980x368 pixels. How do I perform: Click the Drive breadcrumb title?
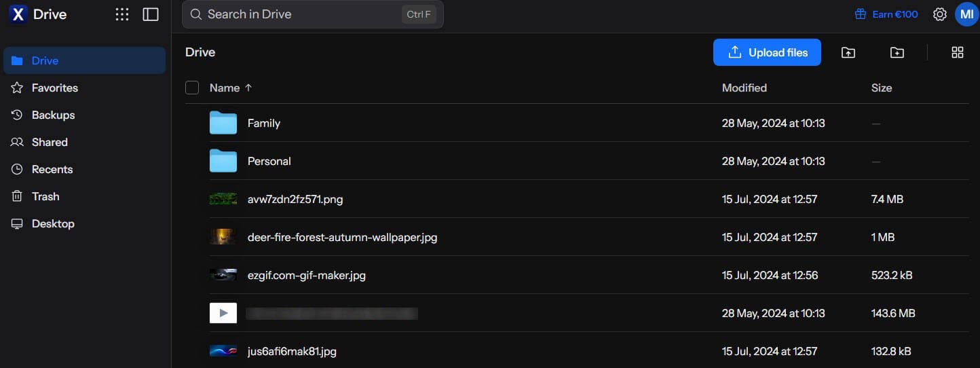tap(200, 52)
